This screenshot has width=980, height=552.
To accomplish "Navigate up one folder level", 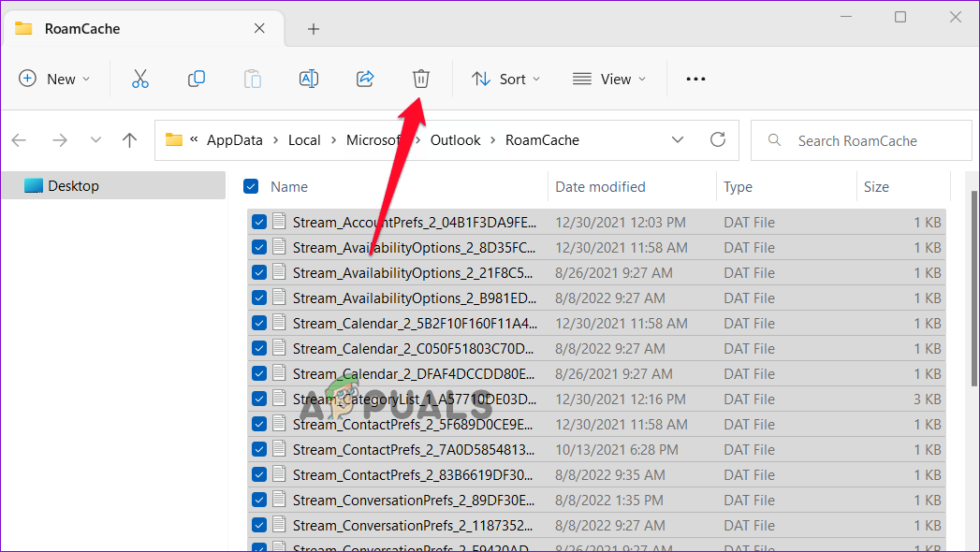I will 129,139.
